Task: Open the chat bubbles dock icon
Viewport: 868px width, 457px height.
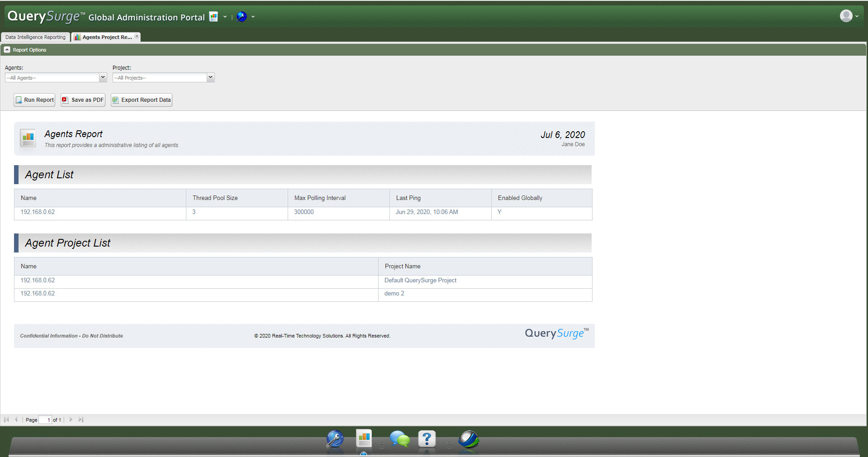Action: tap(399, 439)
